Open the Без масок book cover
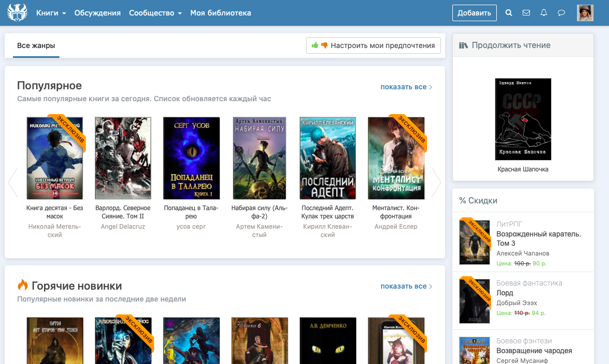 pos(55,158)
